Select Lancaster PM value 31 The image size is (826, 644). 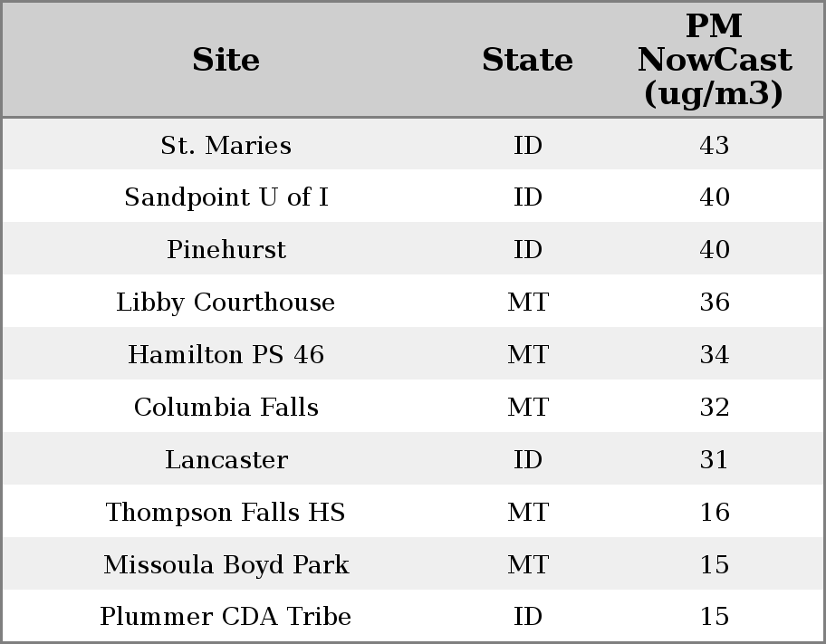pos(714,460)
